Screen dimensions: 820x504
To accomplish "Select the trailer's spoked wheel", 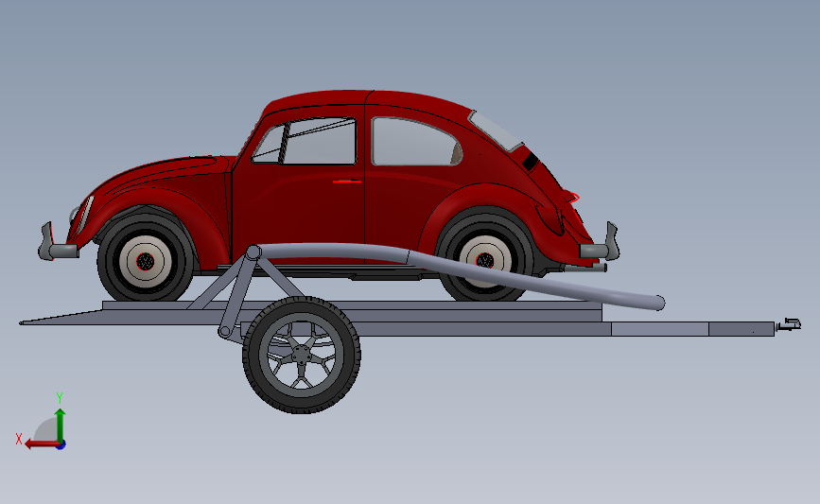I will pyautogui.click(x=301, y=355).
